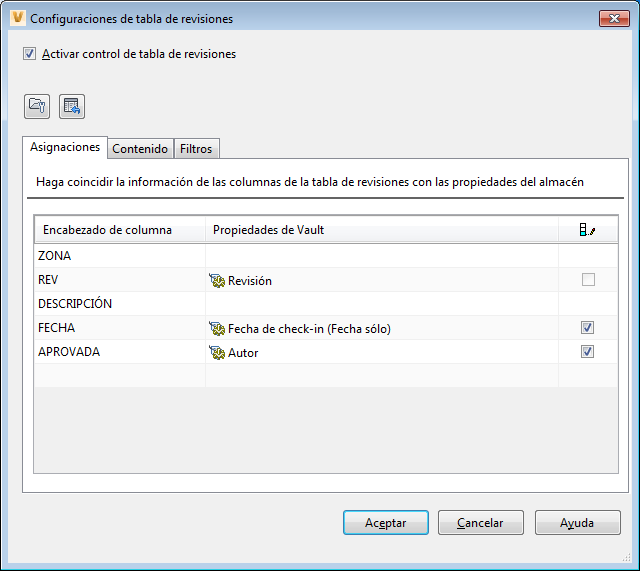Image resolution: width=640 pixels, height=571 pixels.
Task: Click the property icon beside Revisión
Action: [x=216, y=280]
